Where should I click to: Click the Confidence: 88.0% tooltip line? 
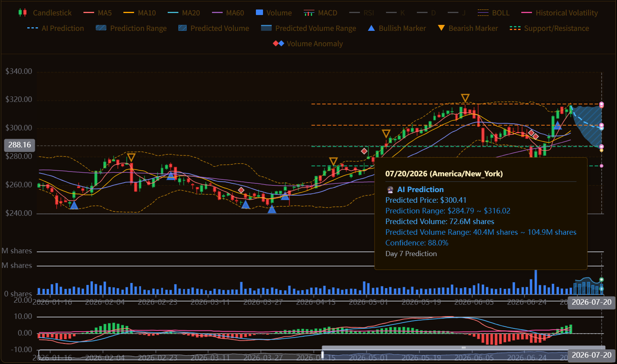[417, 243]
